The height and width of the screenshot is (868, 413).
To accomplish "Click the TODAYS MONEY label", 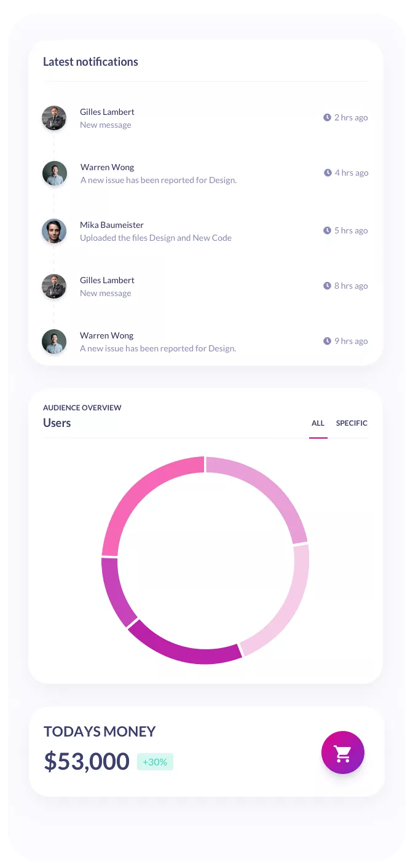I will 100,731.
